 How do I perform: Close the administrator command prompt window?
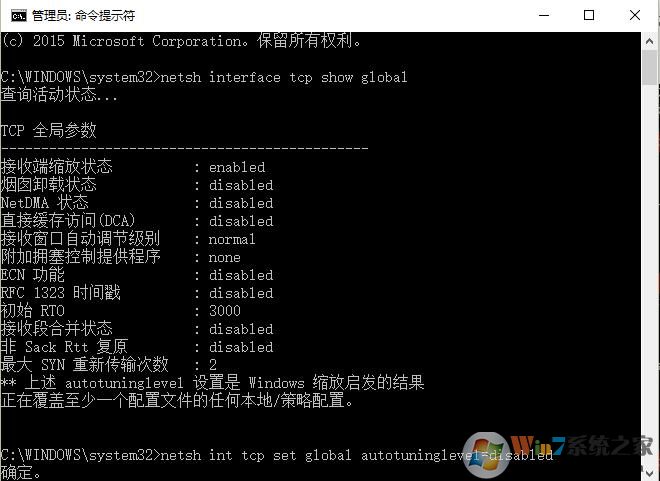coord(635,16)
